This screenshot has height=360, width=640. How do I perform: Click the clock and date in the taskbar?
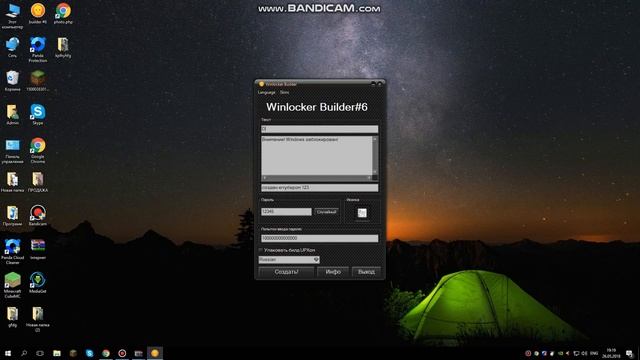[611, 353]
